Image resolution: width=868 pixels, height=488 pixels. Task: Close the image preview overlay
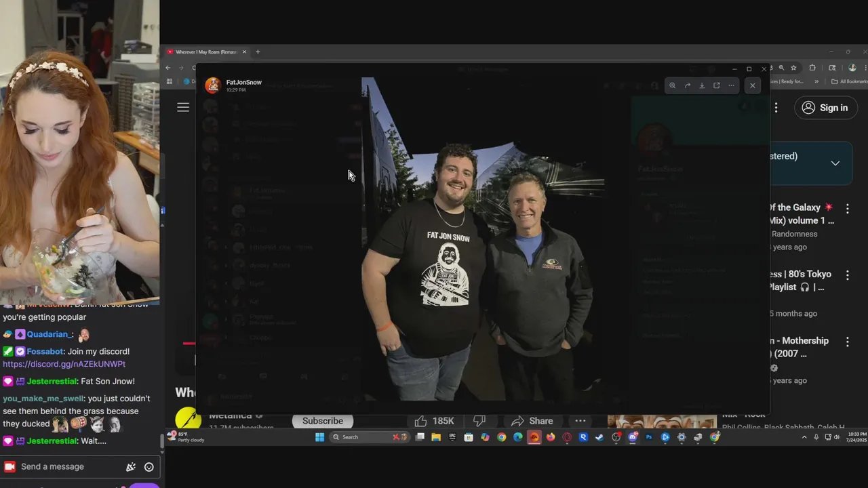pos(752,85)
